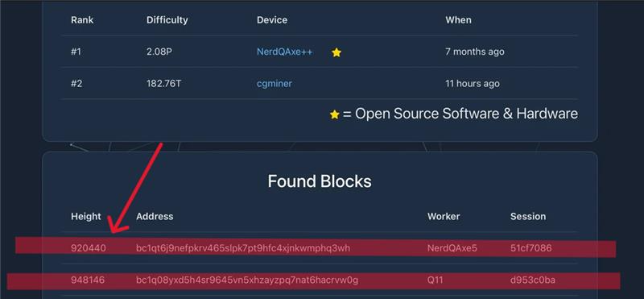
Task: Click the '11 hours ago' cell
Action: tap(473, 84)
